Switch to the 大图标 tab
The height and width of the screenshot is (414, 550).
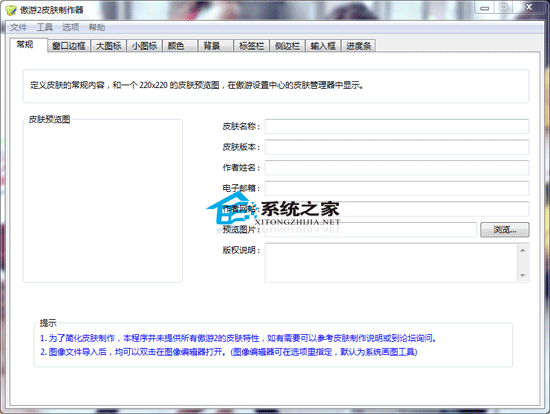(108, 46)
